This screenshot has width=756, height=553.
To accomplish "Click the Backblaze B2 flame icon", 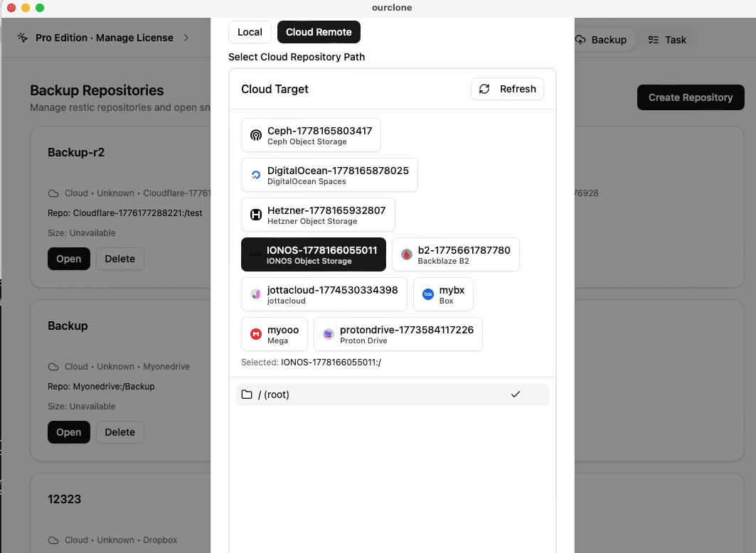I will coord(406,254).
